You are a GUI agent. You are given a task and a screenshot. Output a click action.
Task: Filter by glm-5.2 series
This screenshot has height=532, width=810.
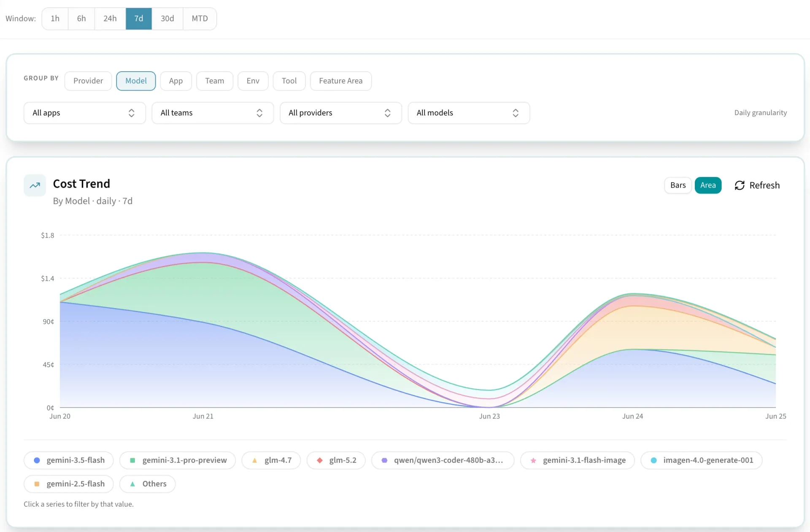(336, 460)
